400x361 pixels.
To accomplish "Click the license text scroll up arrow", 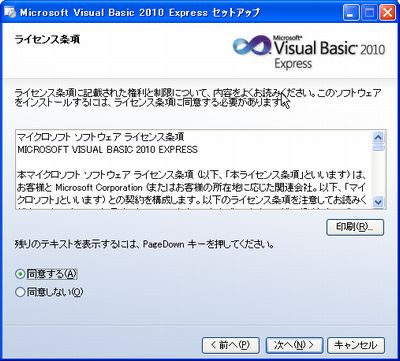I will [x=379, y=137].
